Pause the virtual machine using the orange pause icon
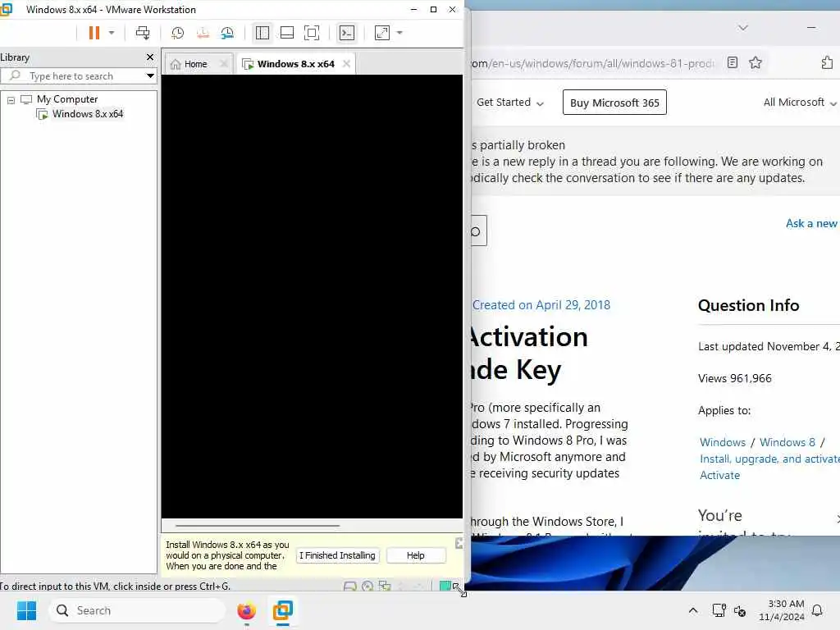 tap(94, 33)
